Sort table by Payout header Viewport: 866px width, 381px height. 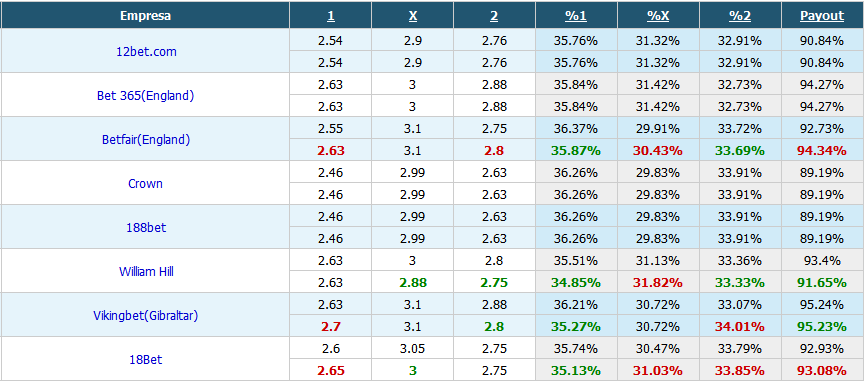click(822, 15)
